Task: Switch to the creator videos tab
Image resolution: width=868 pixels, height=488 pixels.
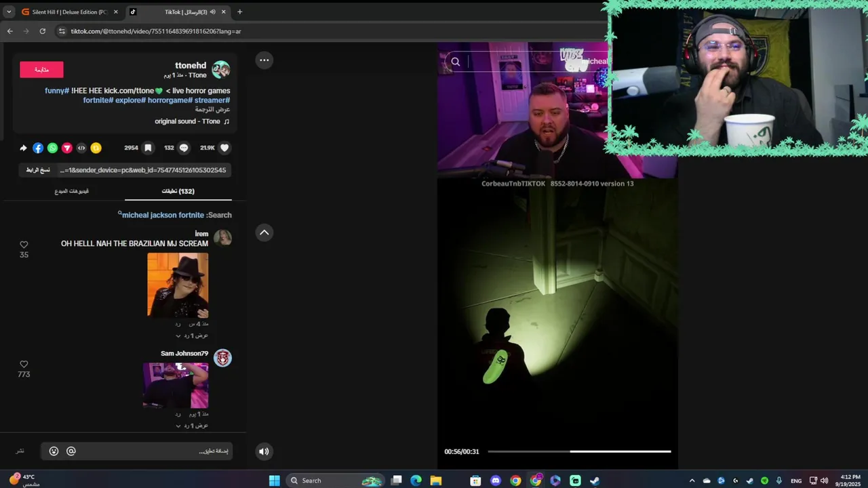Action: (72, 192)
